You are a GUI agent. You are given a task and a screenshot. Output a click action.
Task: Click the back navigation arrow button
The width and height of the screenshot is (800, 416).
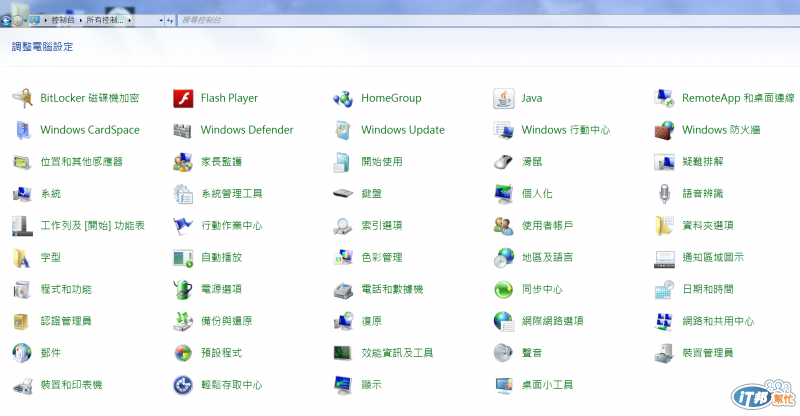(x=6, y=20)
